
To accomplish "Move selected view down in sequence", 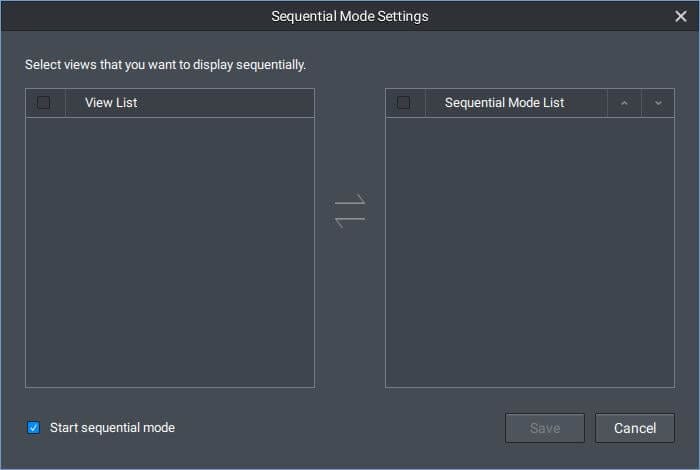I will pyautogui.click(x=658, y=103).
